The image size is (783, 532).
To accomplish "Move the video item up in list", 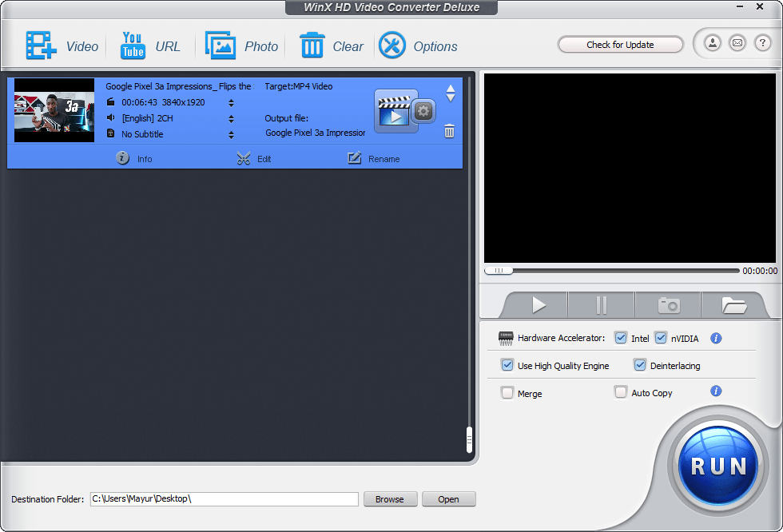I will tap(451, 89).
